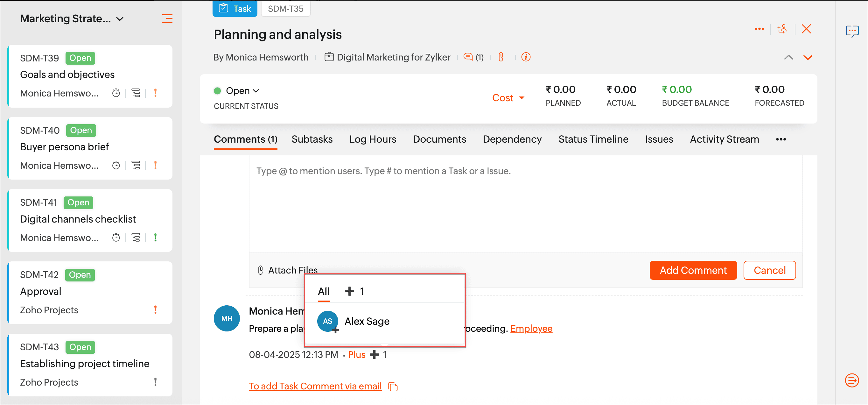Screen dimensions: 868x405
Task: Switch to the Subtasks tab
Action: 312,139
